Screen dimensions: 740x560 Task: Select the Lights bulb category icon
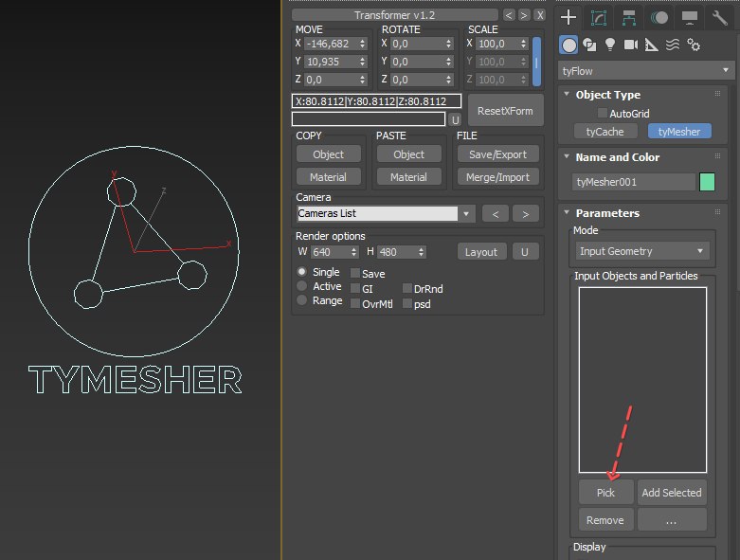(x=610, y=45)
